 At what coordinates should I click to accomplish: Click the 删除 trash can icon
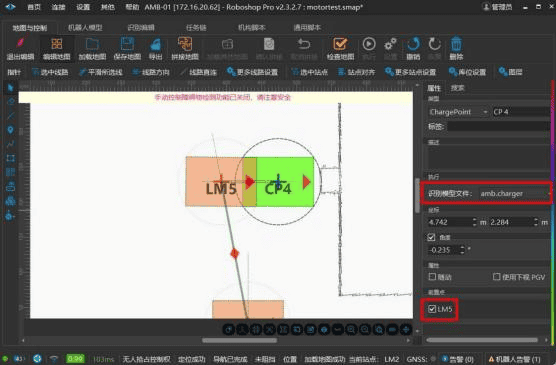456,44
